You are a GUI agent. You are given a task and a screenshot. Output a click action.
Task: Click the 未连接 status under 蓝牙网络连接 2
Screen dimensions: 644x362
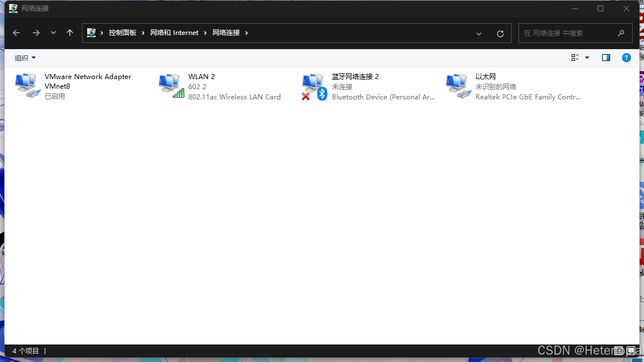(342, 86)
